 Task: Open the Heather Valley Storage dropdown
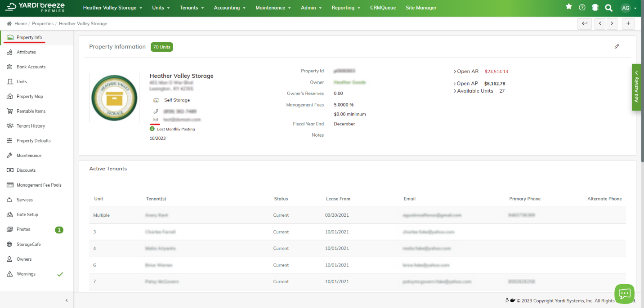pos(112,8)
